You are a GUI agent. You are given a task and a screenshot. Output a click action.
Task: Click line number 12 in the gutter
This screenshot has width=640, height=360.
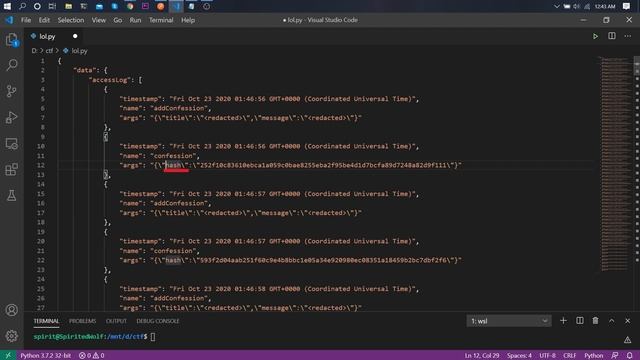coord(40,165)
